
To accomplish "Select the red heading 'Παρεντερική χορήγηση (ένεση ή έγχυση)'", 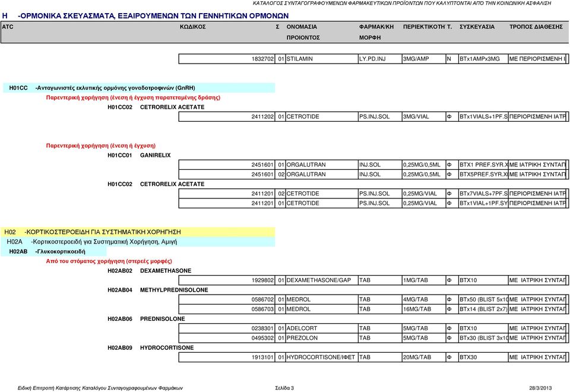I will 101,146.
